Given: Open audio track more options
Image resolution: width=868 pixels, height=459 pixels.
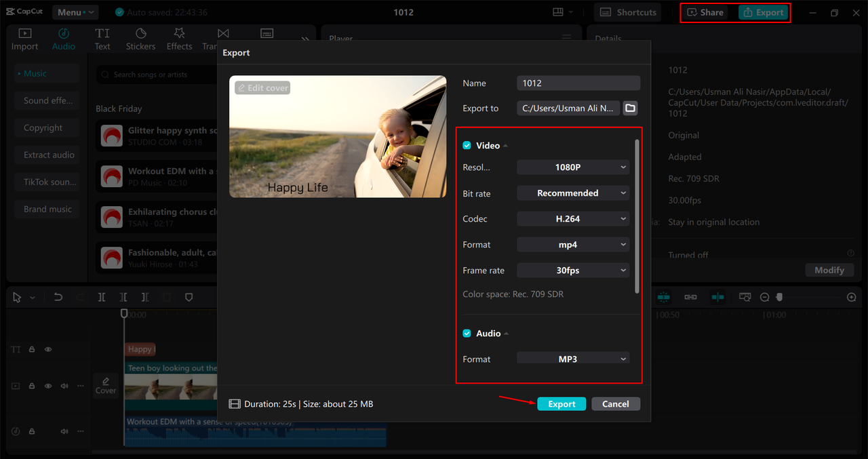Looking at the screenshot, I should (81, 431).
